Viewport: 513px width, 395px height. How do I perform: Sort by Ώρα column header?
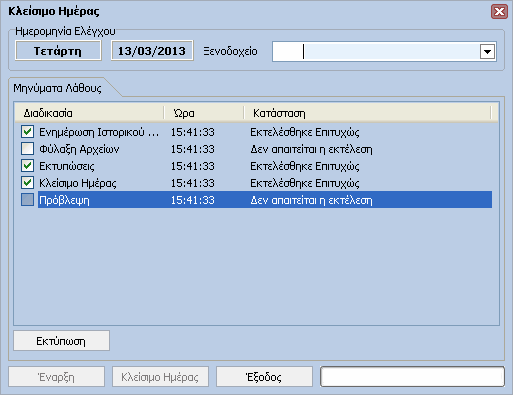(x=204, y=113)
